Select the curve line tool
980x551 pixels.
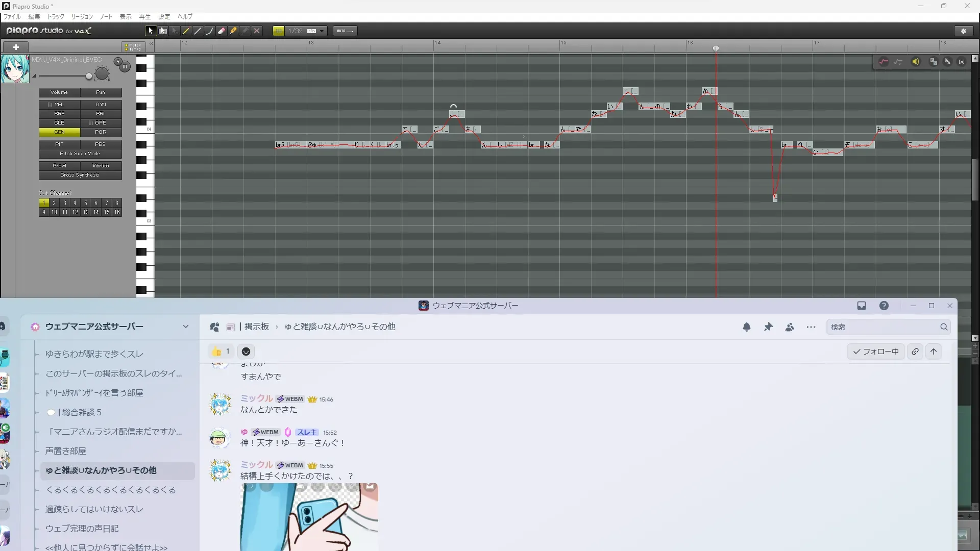[x=210, y=31]
